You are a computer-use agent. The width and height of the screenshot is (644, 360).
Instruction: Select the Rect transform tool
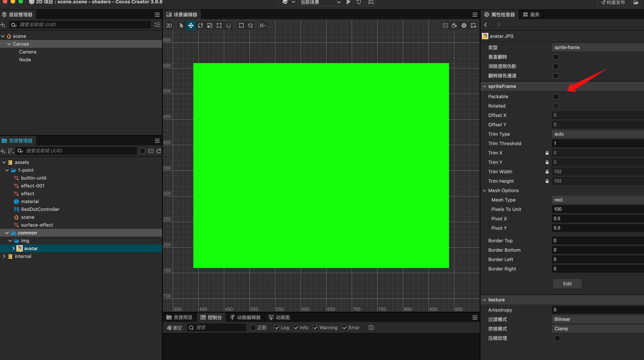click(219, 25)
